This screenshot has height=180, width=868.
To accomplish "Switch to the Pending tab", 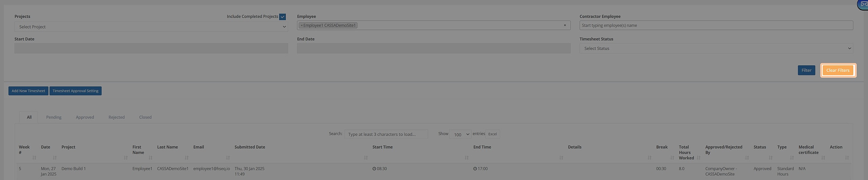I will click(54, 117).
